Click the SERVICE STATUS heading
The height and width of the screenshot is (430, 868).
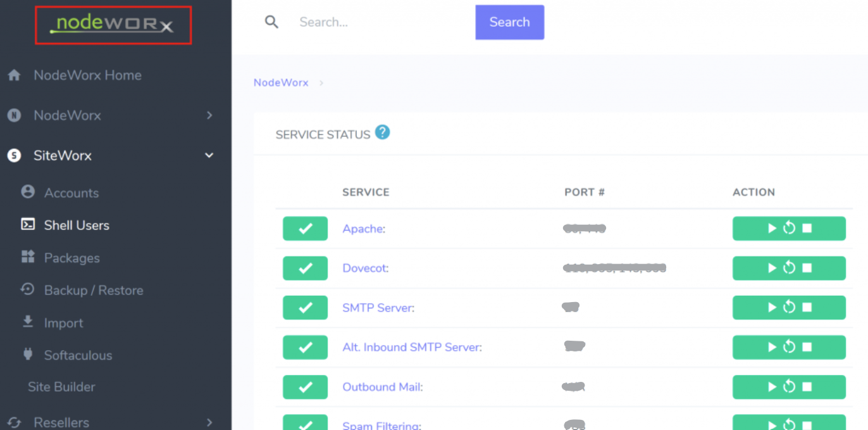(323, 135)
